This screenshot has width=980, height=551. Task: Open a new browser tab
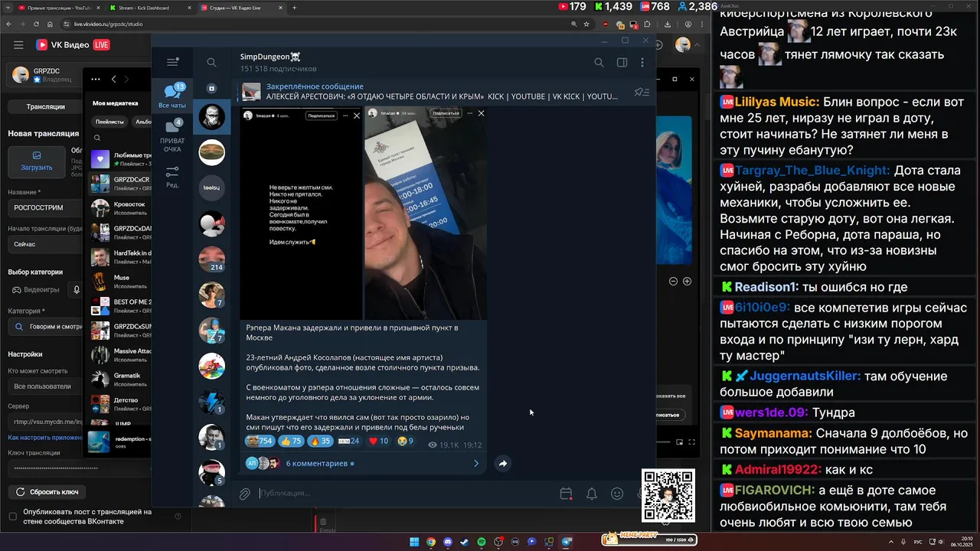point(294,8)
